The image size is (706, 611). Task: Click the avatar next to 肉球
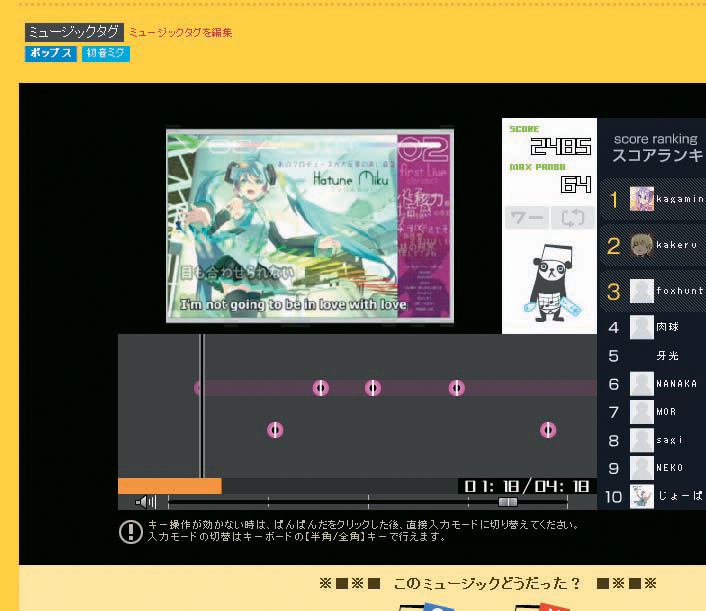(x=642, y=327)
